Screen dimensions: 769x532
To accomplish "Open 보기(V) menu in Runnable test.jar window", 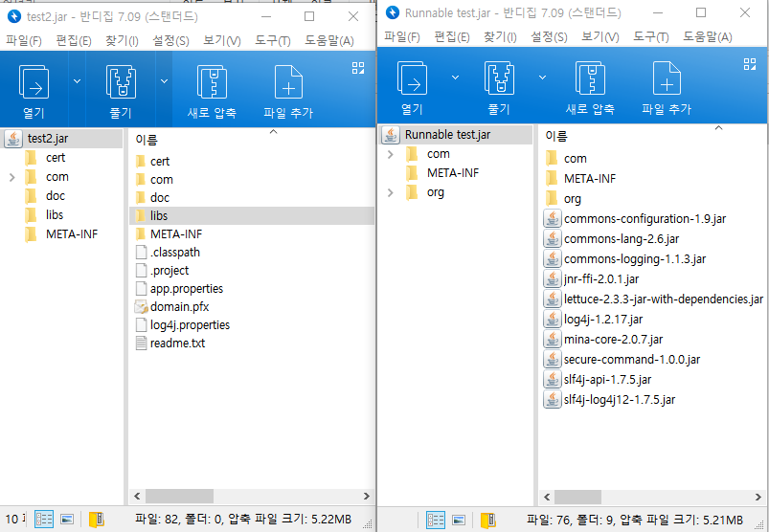I will (600, 36).
